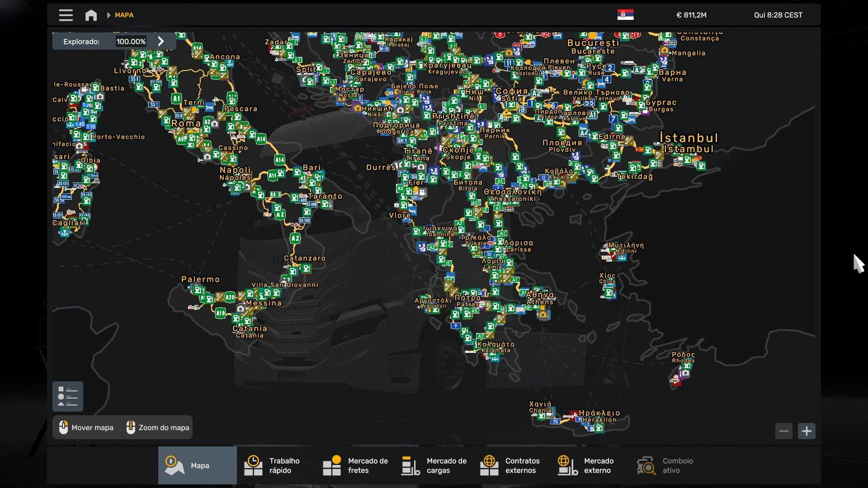The image size is (868, 488).
Task: Click the Istanbul city label on map
Action: (x=689, y=138)
